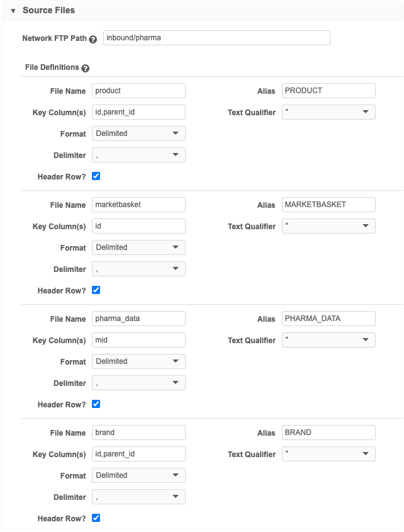404x532 pixels.
Task: Click Key Column(s) field containing mid
Action: (x=138, y=340)
